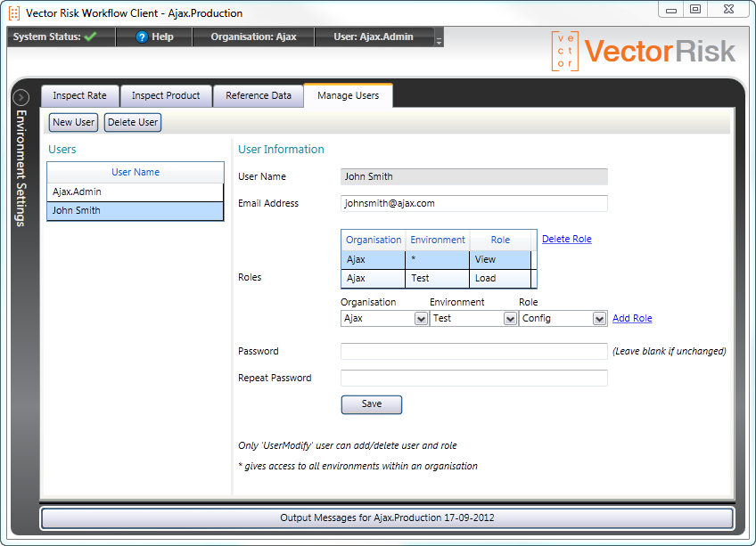
Task: Open Help in the top toolbar
Action: tap(155, 37)
